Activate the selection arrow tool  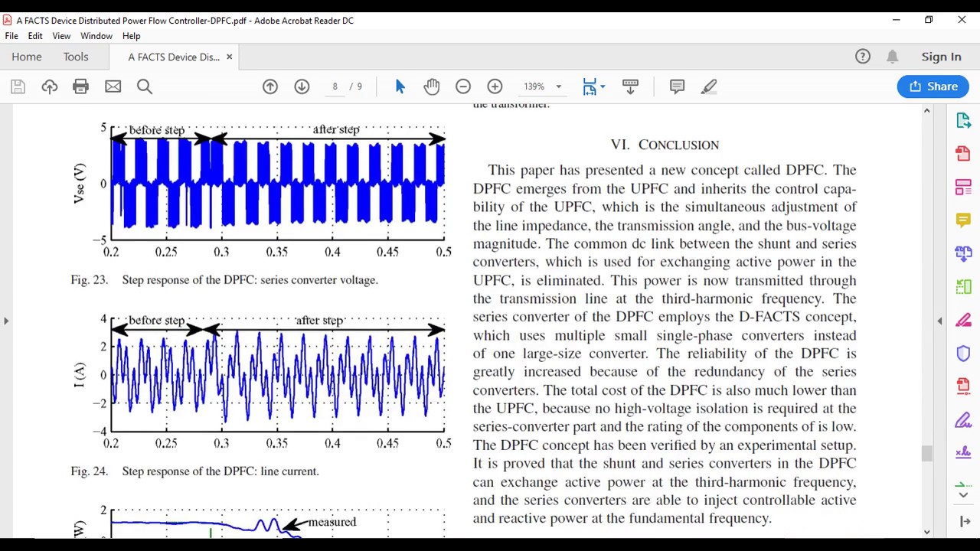pyautogui.click(x=400, y=86)
